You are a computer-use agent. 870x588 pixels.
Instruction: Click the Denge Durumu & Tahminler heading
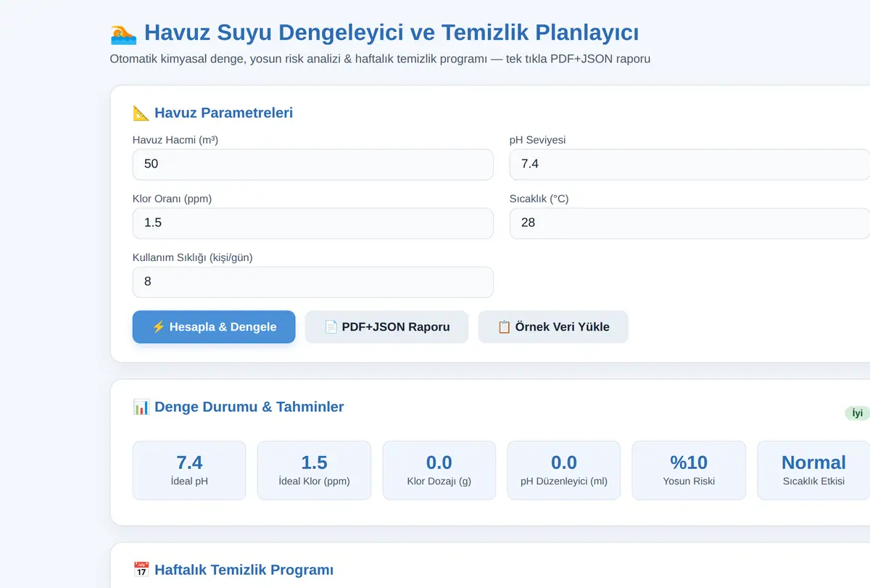(x=249, y=407)
